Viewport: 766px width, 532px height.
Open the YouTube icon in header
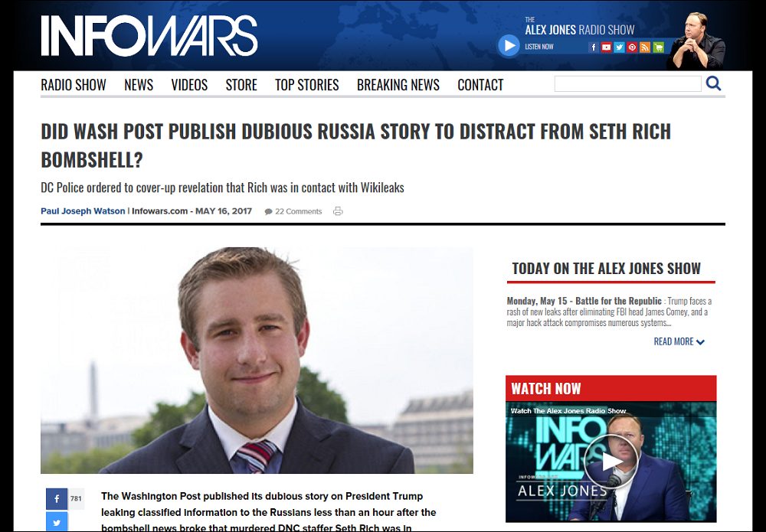pyautogui.click(x=606, y=47)
